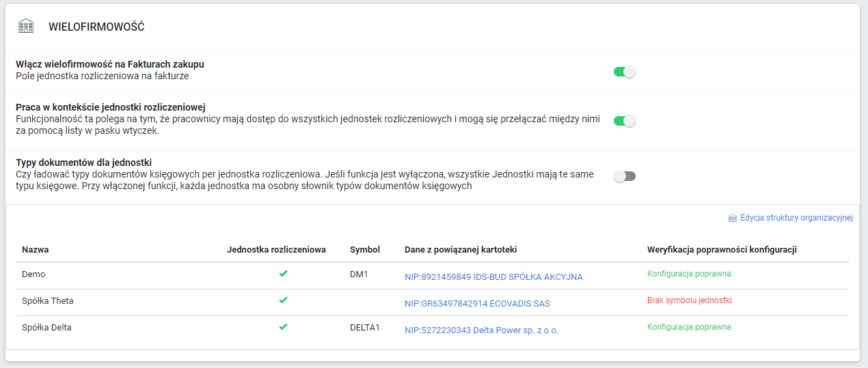868x368 pixels.
Task: Click green checkmark in Demo row
Action: [x=283, y=274]
